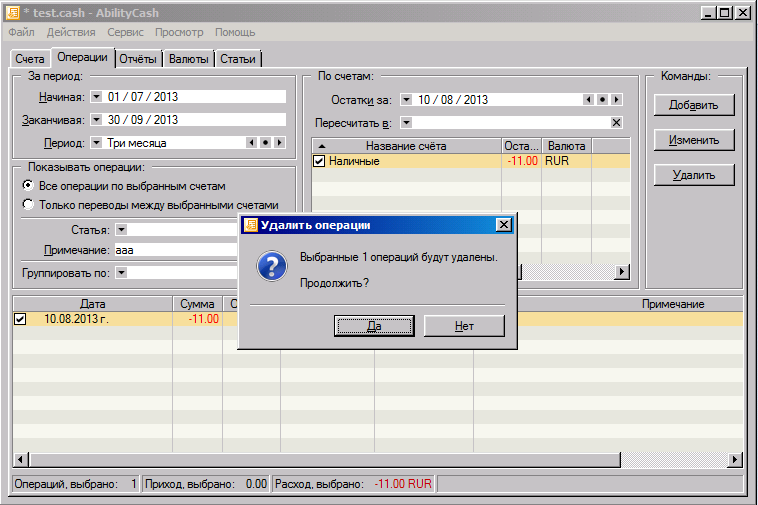This screenshot has width=758, height=505.
Task: Click the next period arrow in Период row
Action: click(x=279, y=143)
